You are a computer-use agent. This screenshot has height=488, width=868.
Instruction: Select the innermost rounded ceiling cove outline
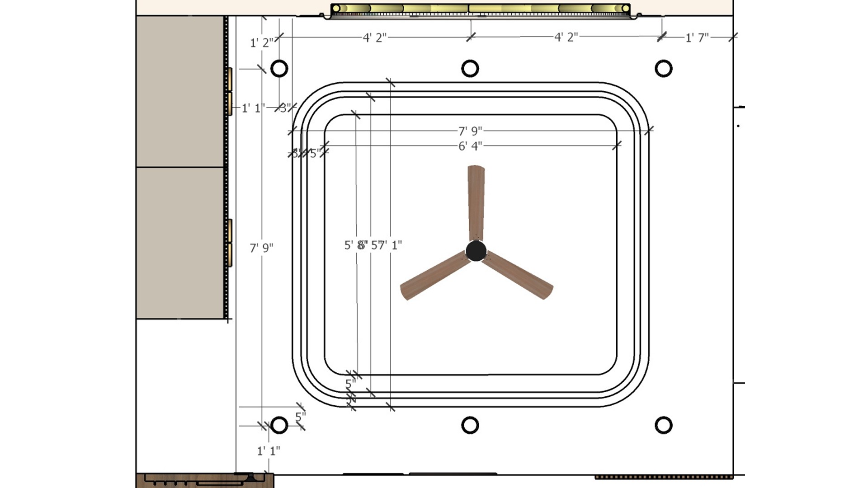[x=471, y=244]
